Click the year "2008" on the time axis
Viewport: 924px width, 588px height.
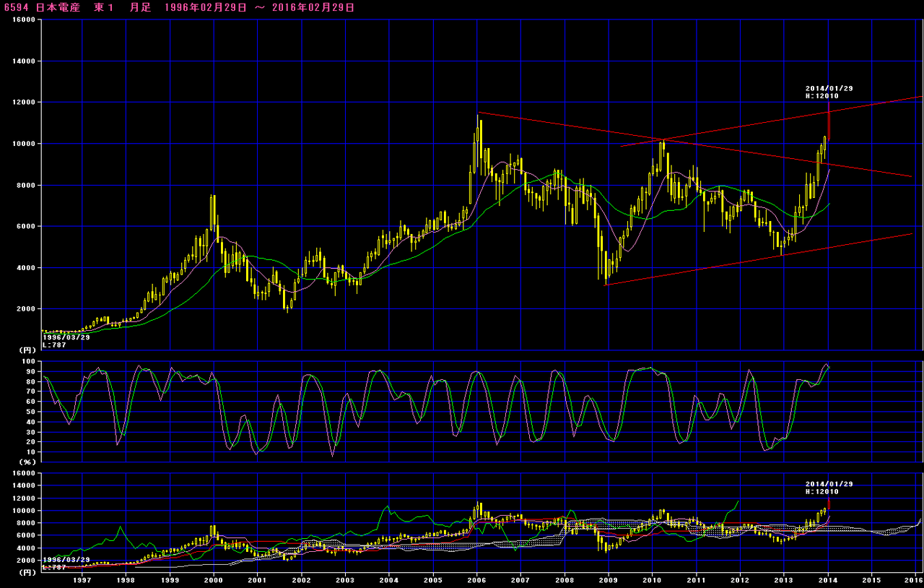[x=565, y=579]
